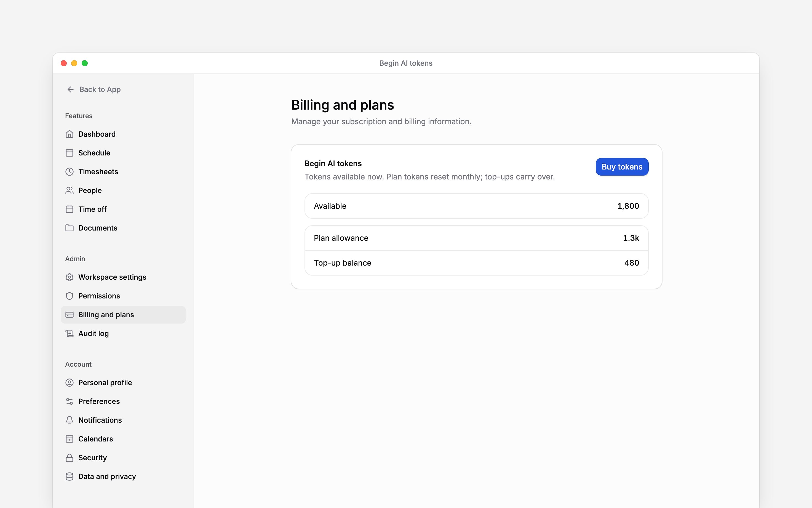Click the Schedule calendar icon
The image size is (812, 508).
coord(70,153)
